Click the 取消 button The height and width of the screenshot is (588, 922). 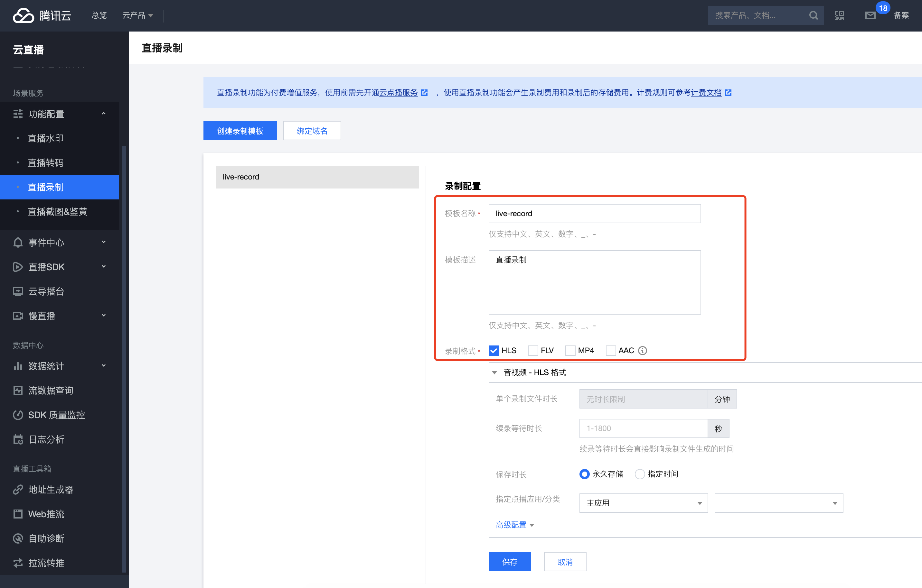565,562
